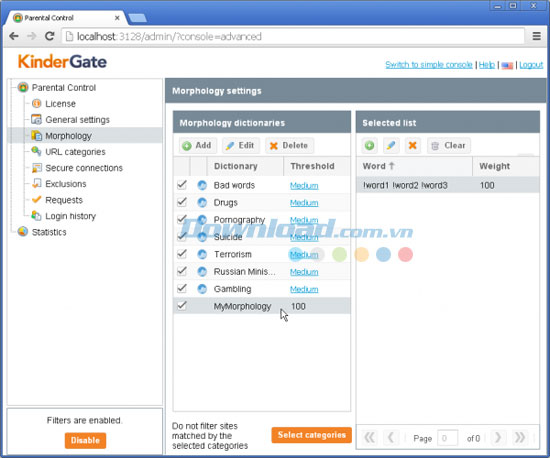Viewport: 550px width, 458px height.
Task: Click the Requests checkmark icon
Action: [x=36, y=200]
